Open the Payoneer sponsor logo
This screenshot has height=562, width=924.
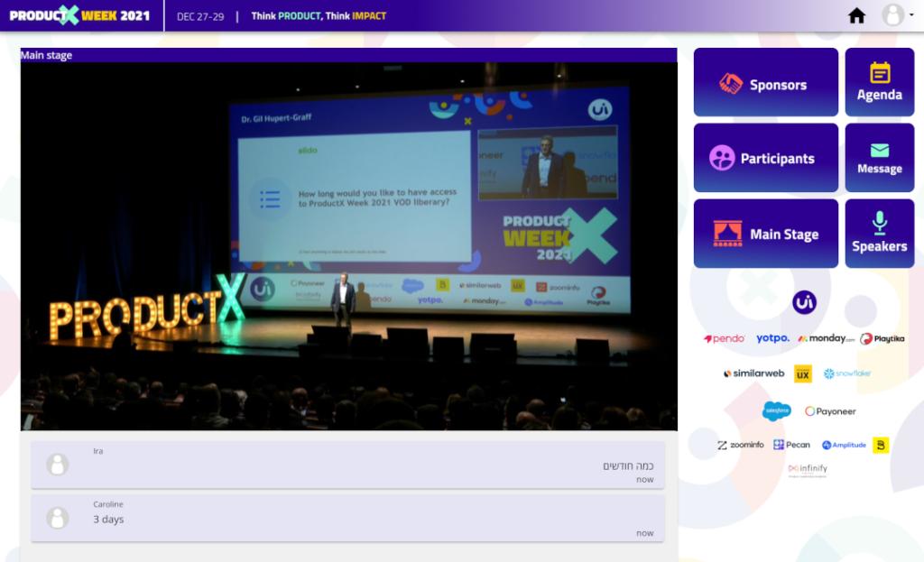830,411
